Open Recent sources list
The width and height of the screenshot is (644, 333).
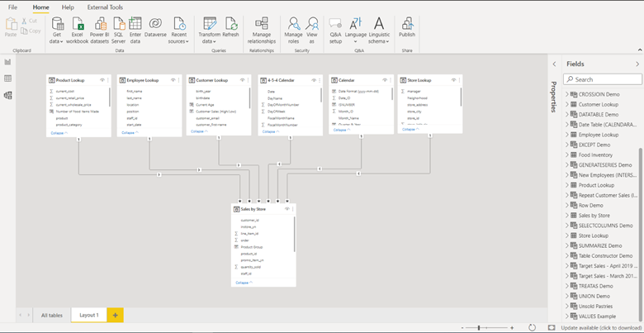(x=179, y=31)
